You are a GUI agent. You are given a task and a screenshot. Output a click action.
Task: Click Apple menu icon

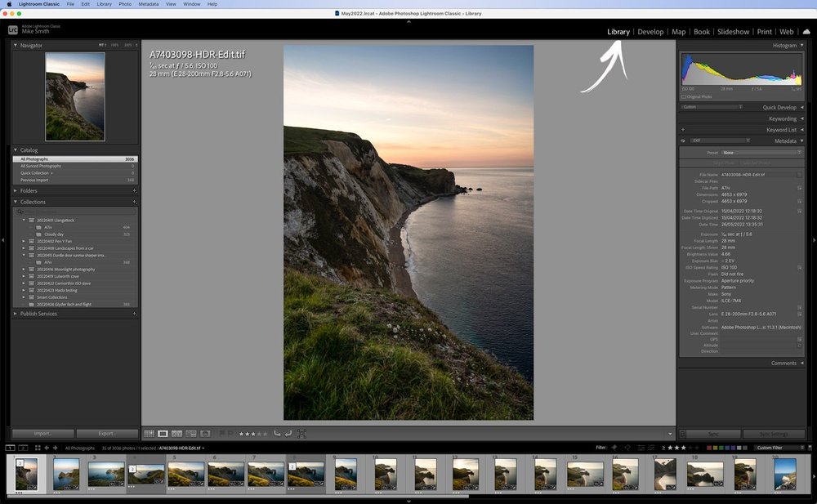pyautogui.click(x=9, y=3)
